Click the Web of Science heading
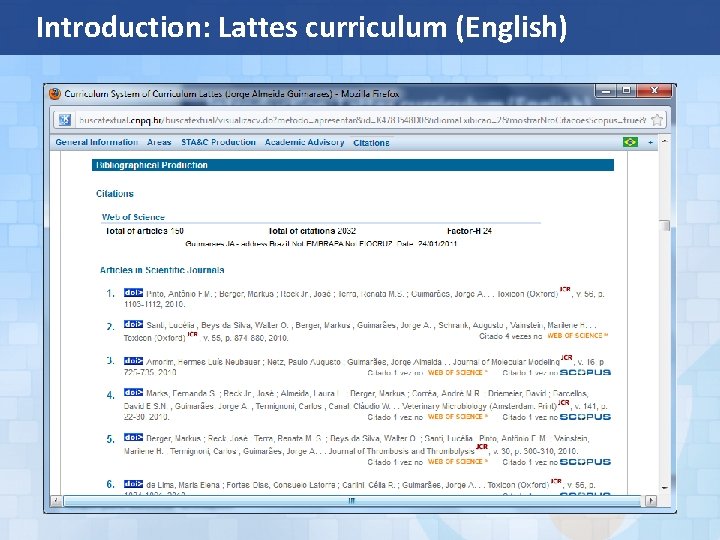720x540 pixels. coord(133,217)
